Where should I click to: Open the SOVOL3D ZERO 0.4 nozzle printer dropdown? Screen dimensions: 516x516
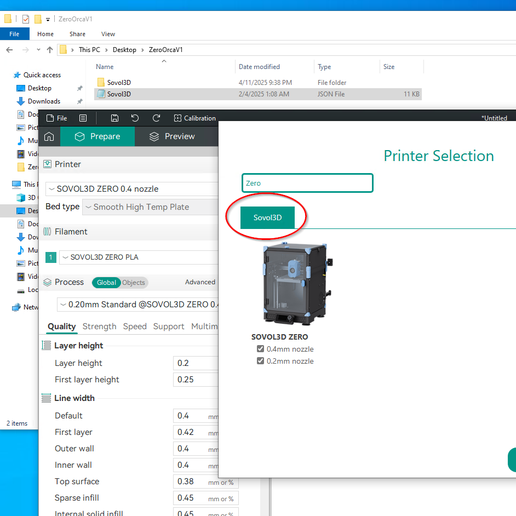click(132, 189)
